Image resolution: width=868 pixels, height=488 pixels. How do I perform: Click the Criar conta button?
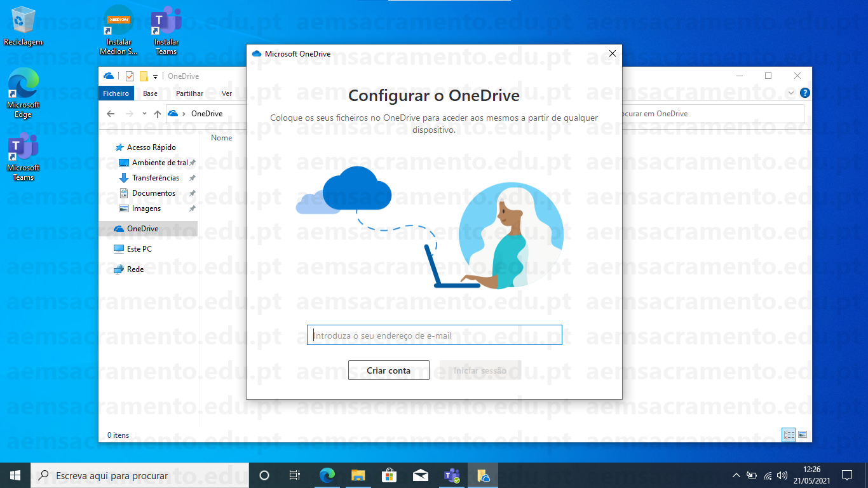388,370
